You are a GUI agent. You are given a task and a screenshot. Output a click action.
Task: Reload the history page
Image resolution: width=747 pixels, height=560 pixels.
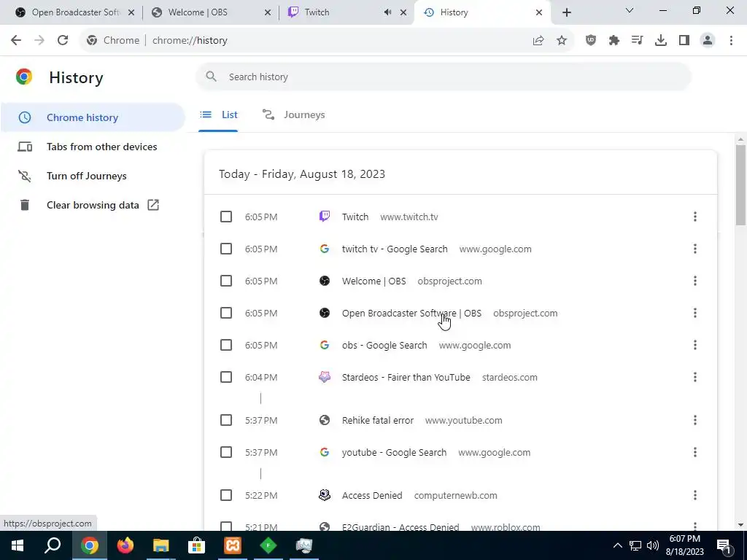63,41
